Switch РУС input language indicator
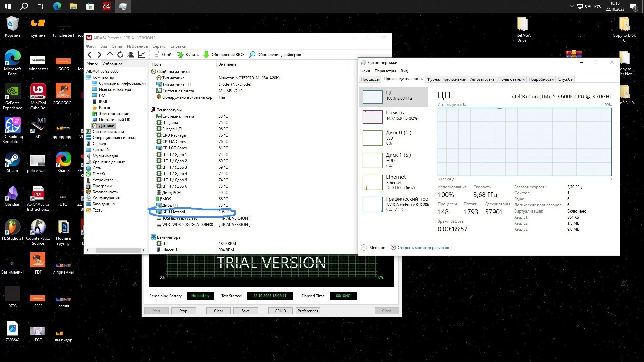Viewport: 644px width, 362px height. 598,6
